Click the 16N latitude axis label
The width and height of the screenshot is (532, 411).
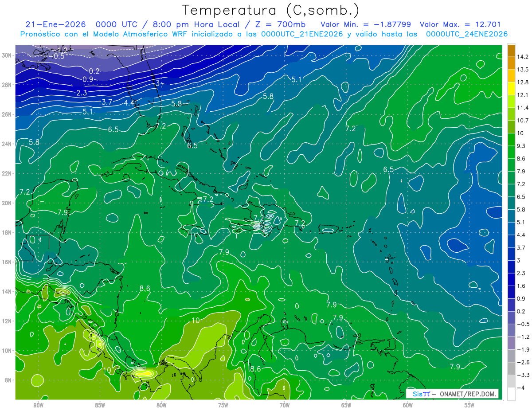click(x=7, y=262)
